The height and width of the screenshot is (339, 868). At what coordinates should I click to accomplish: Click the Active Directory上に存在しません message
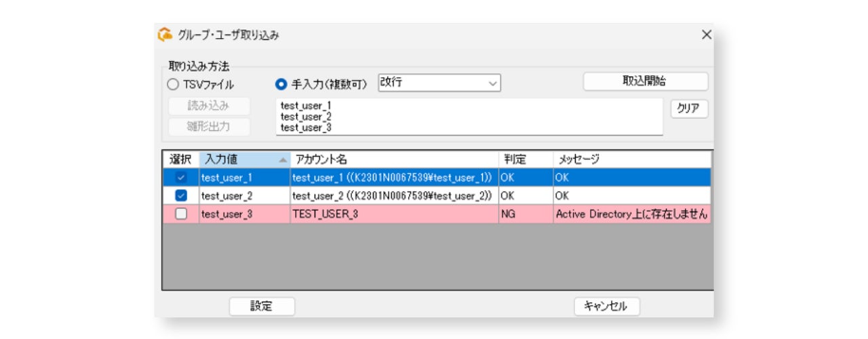(x=632, y=214)
